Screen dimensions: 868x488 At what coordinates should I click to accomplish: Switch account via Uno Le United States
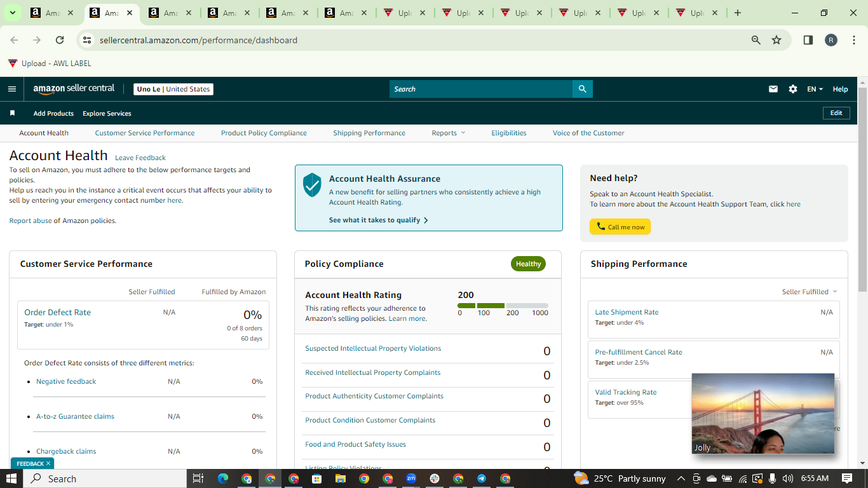point(173,89)
